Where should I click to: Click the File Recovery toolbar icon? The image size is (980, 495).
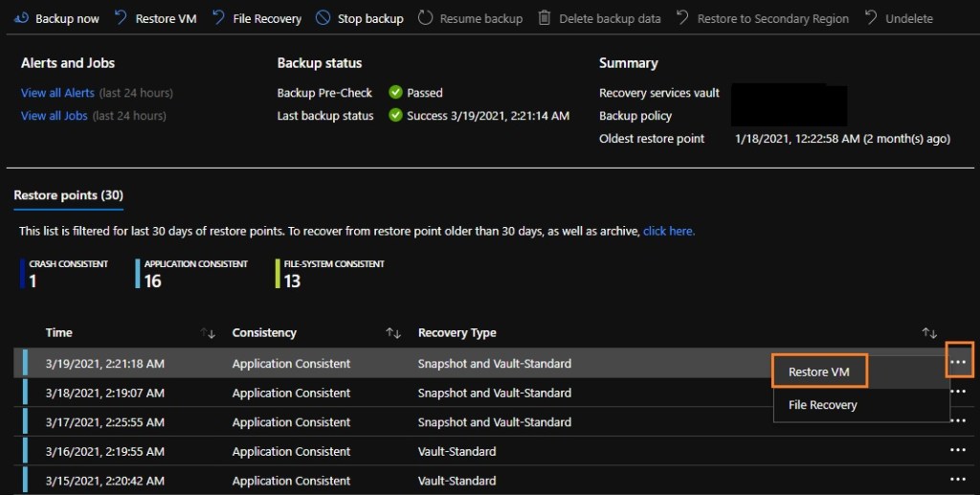coord(219,17)
